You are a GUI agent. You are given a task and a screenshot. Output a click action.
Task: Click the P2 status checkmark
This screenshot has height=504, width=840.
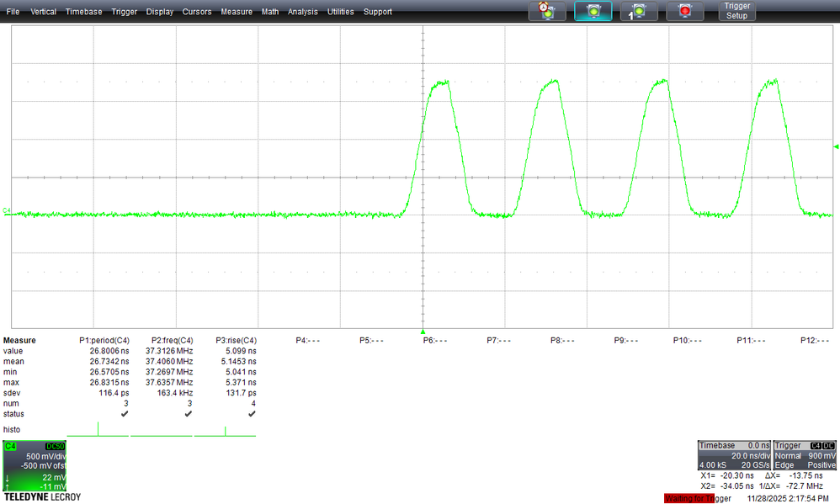[x=188, y=414]
